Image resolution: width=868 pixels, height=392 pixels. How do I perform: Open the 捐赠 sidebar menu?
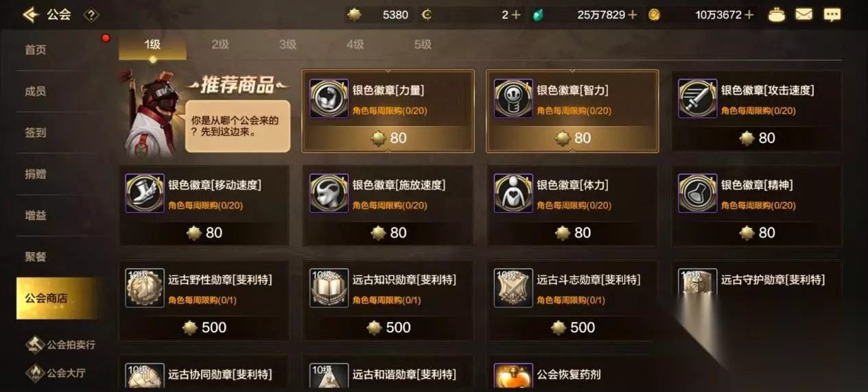(36, 174)
